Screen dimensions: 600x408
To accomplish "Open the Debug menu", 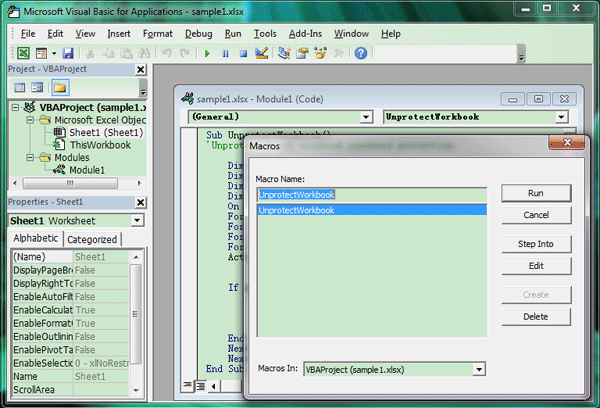I will (x=199, y=34).
